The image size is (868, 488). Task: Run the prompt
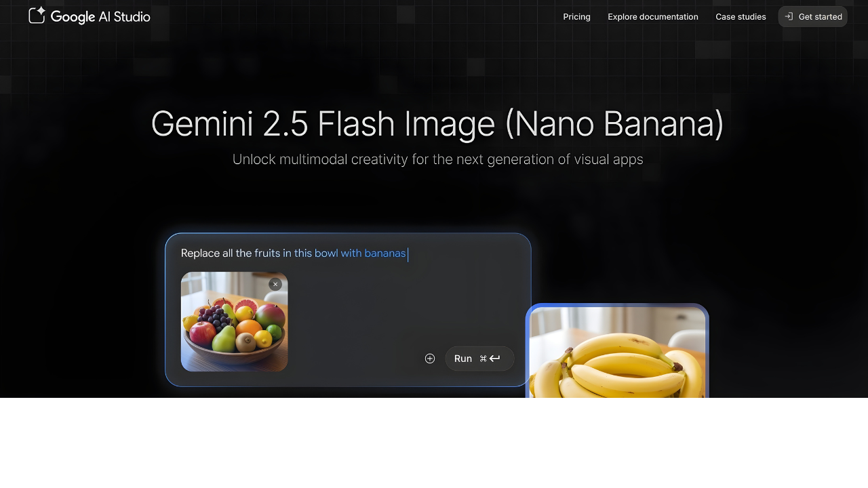point(479,359)
